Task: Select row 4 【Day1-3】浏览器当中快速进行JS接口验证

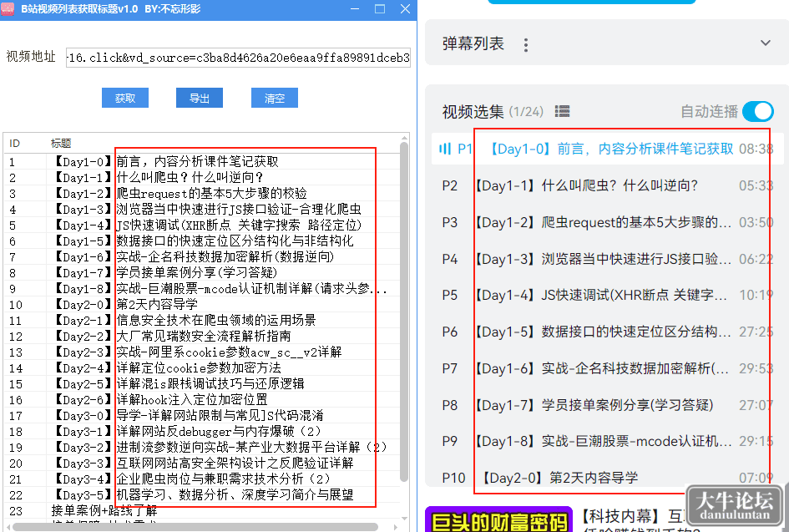Action: click(201, 210)
